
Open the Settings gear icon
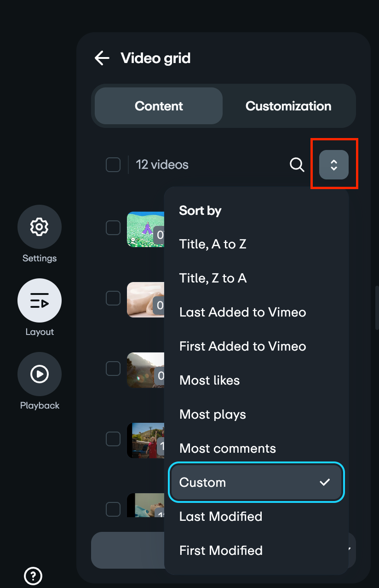(40, 227)
